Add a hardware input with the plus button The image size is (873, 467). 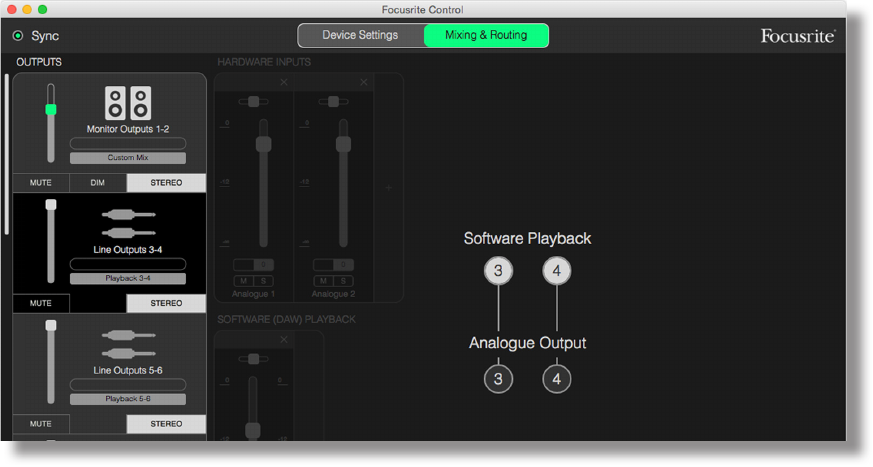click(x=389, y=188)
